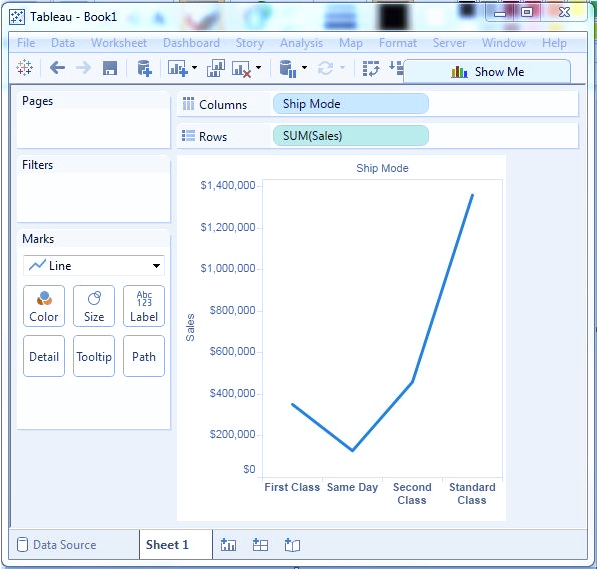Save the workbook with the disk icon
Viewport: 600px width, 569px height.
click(x=110, y=68)
